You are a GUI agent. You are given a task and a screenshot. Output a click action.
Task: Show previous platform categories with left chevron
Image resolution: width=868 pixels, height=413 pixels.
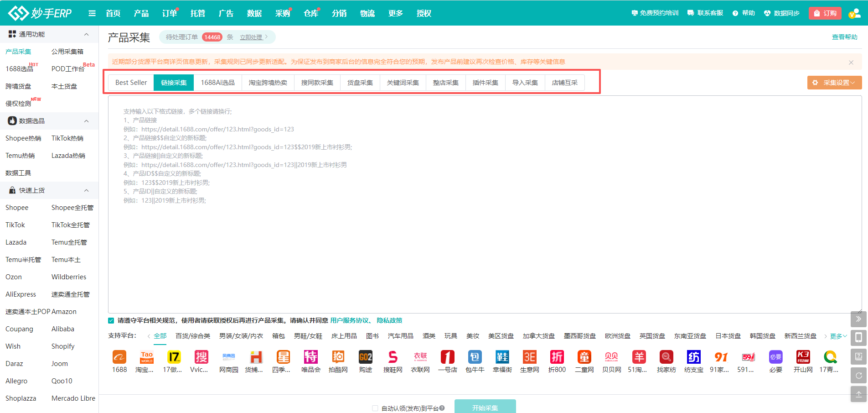tap(149, 336)
